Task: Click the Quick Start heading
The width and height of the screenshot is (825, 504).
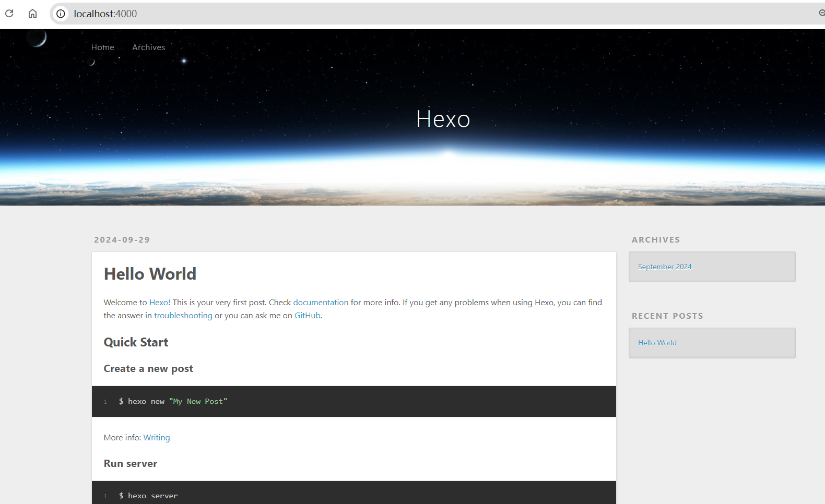Action: point(136,342)
